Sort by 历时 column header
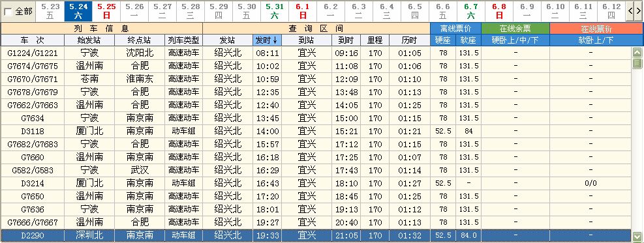This screenshot has height=243, width=644. pyautogui.click(x=409, y=40)
